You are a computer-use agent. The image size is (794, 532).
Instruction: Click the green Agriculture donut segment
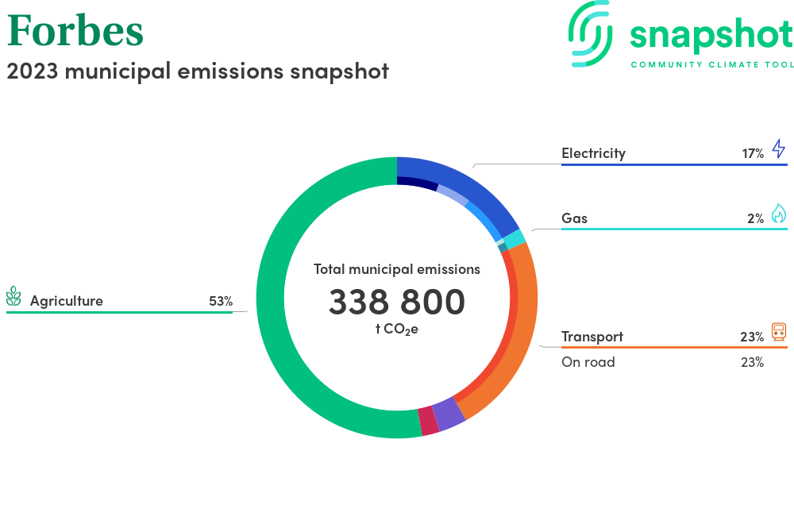click(274, 318)
